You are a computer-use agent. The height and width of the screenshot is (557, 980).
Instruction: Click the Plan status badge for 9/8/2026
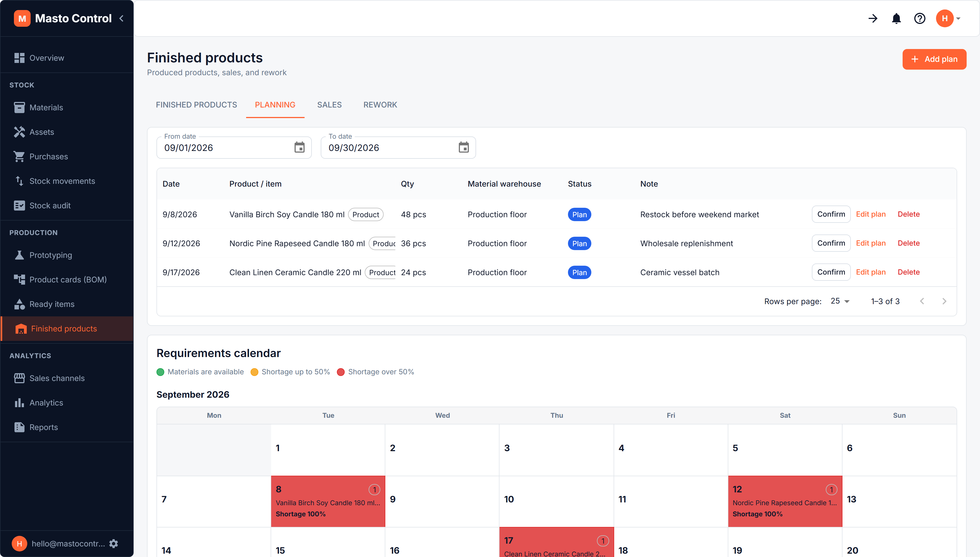tap(579, 215)
